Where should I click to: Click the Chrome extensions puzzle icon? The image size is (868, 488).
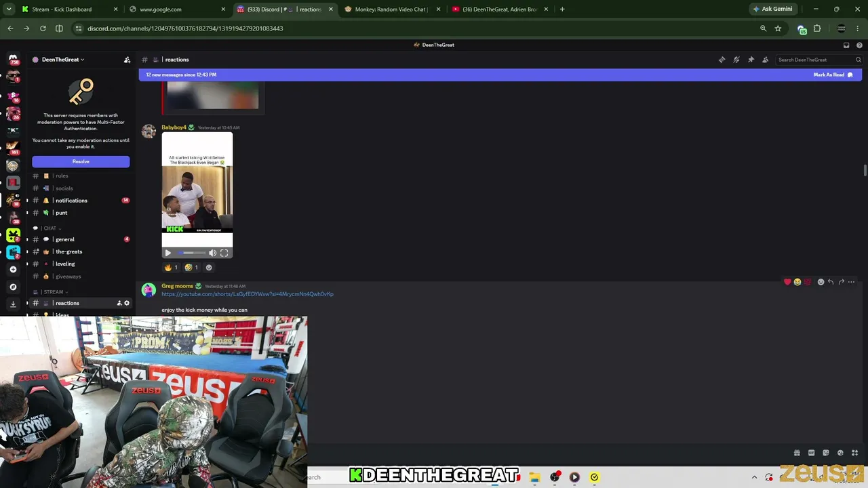[x=817, y=28]
